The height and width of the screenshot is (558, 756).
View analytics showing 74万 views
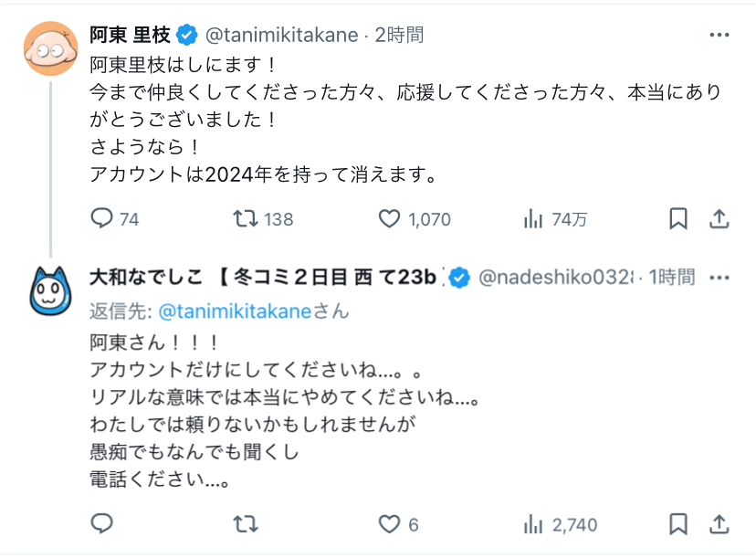click(x=533, y=219)
